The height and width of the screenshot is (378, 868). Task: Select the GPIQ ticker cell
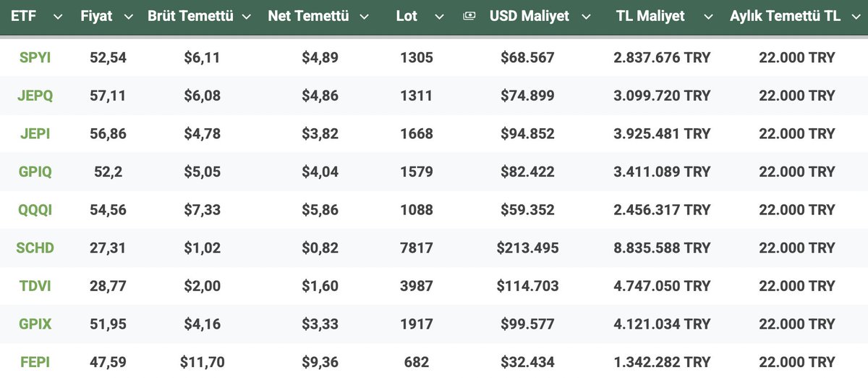click(x=35, y=172)
